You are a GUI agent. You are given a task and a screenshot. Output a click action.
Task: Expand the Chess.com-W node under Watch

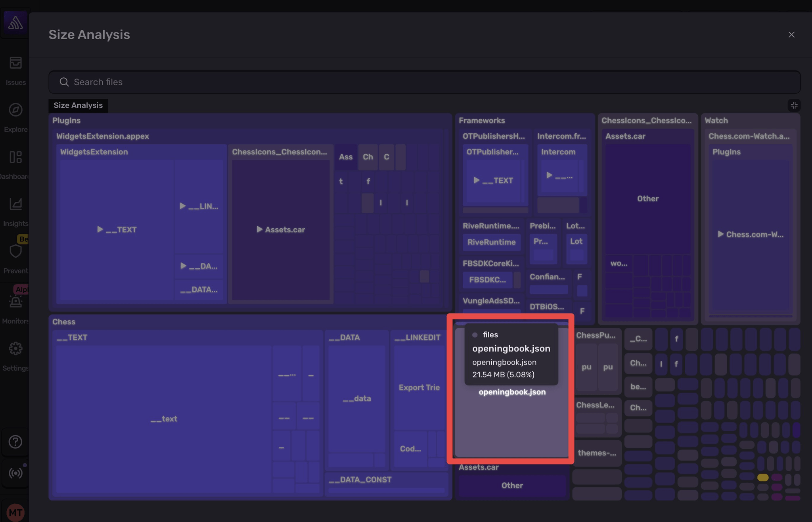point(751,234)
